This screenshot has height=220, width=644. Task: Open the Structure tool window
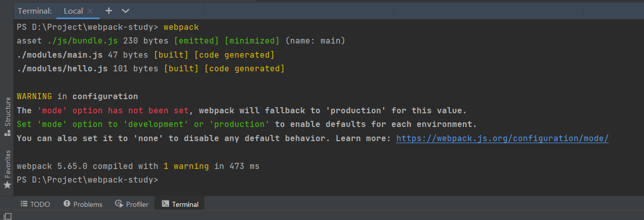[x=7, y=116]
